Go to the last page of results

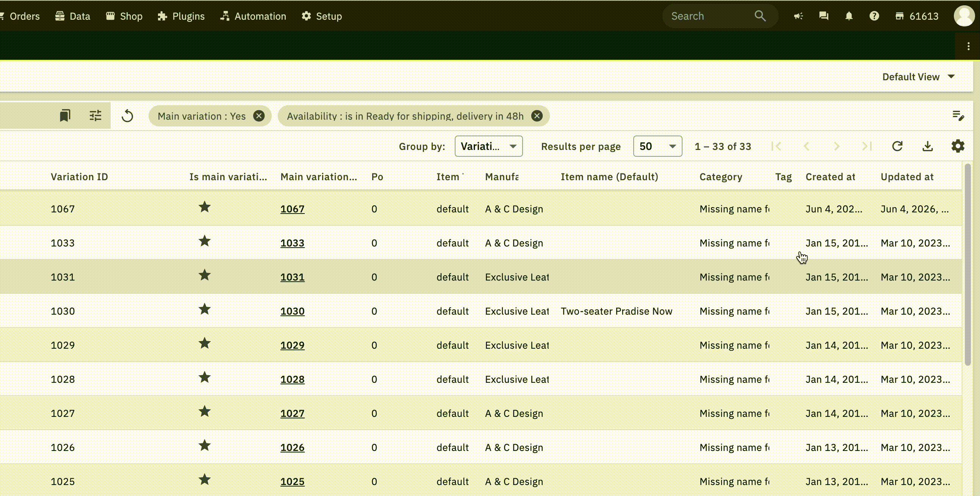point(867,146)
